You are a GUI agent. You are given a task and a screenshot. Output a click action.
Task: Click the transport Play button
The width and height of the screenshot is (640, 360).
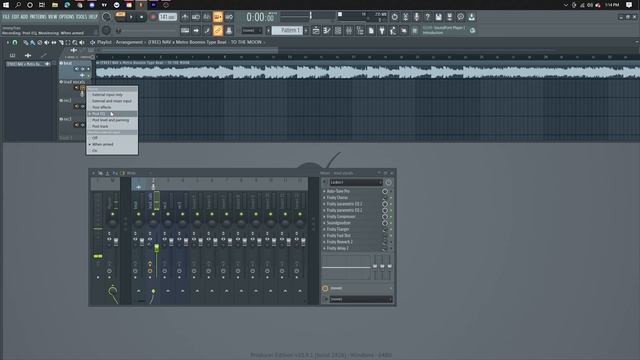pyautogui.click(x=131, y=17)
